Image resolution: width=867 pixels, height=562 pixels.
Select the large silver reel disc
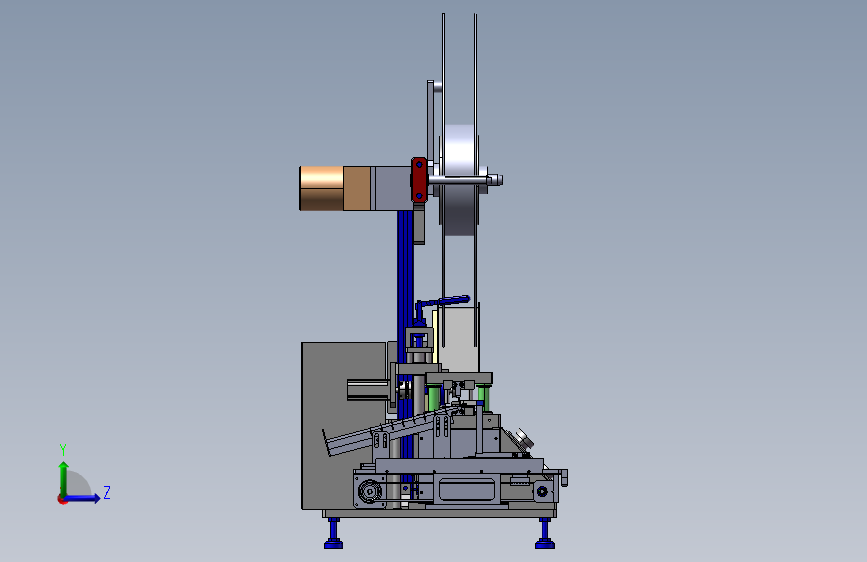point(460,180)
